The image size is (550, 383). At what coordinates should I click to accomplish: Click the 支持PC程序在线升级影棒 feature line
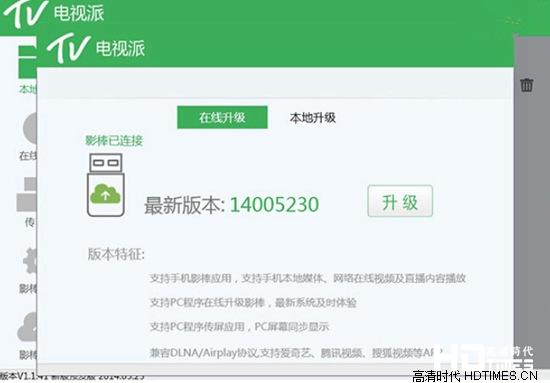(x=253, y=302)
